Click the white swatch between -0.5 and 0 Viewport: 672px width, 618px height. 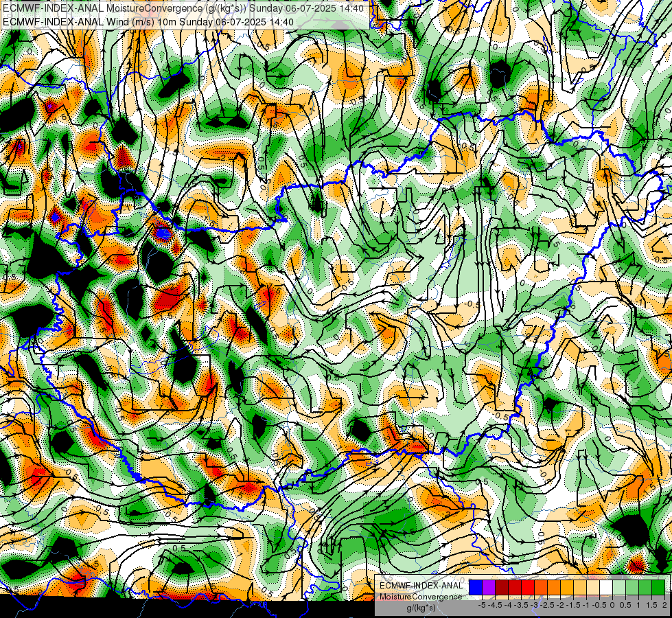click(x=606, y=588)
